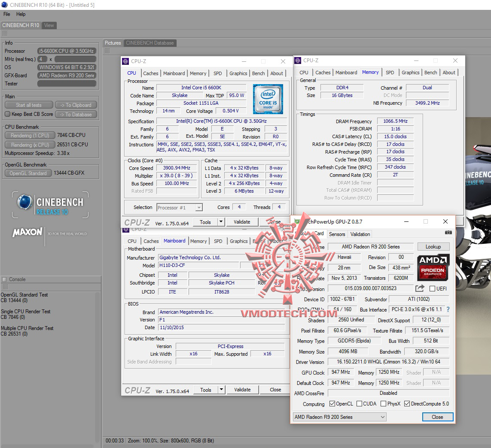This screenshot has height=448, width=491.
Task: Open the Sensors tab in GPU-Z
Action: tap(337, 234)
